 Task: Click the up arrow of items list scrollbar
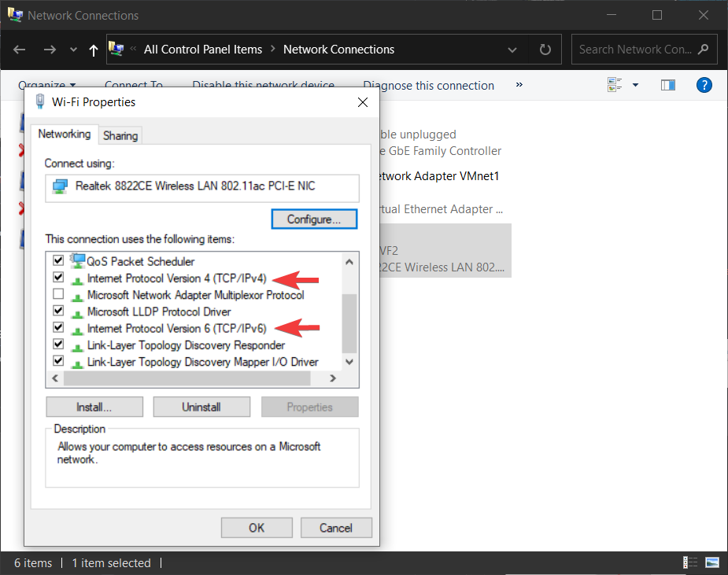(349, 262)
